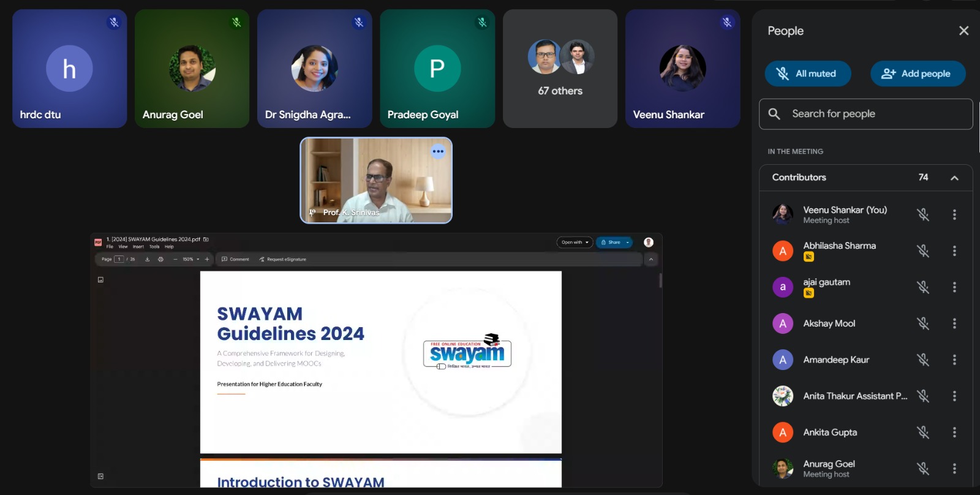Open more options for ajai gautam
Screen dimensions: 980x495
click(x=954, y=287)
